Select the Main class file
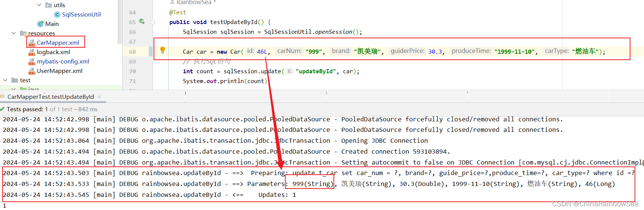Screen dimensions: 644x210 (x=52, y=24)
